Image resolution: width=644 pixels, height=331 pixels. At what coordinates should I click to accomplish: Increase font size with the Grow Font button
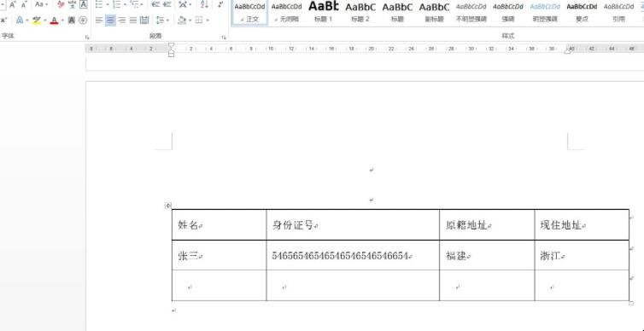coord(12,5)
